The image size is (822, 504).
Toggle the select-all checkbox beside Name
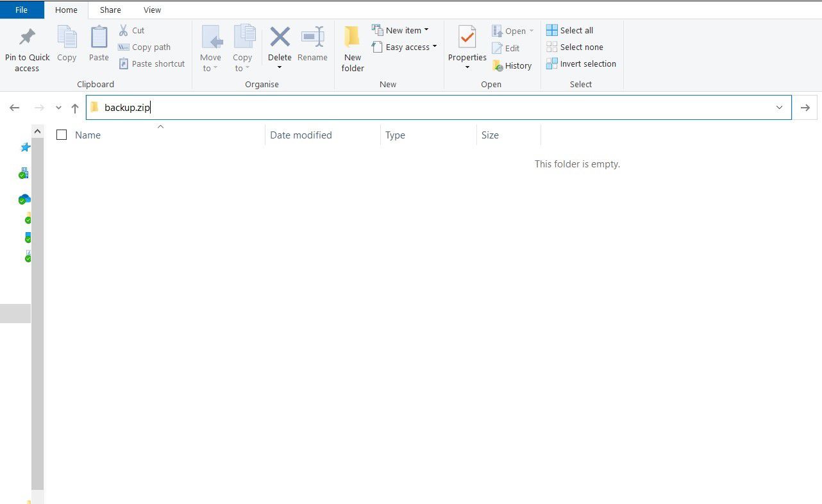click(62, 135)
